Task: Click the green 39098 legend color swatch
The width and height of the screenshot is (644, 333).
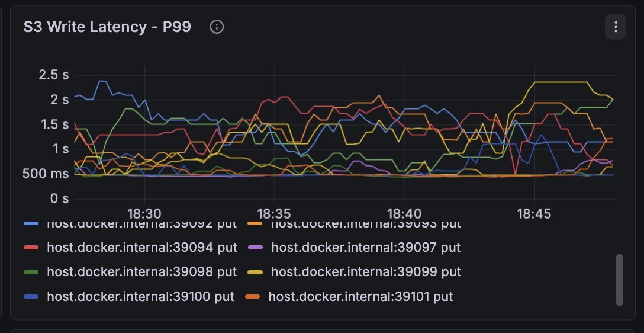Action: click(x=31, y=272)
